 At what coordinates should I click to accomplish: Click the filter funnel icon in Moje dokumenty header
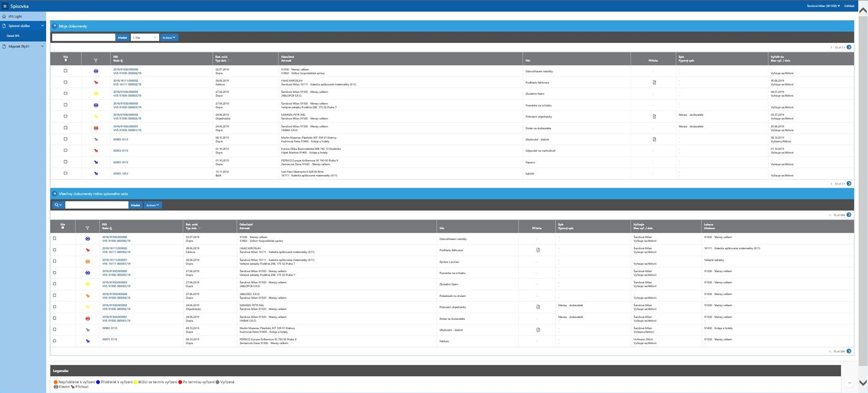pyautogui.click(x=96, y=60)
